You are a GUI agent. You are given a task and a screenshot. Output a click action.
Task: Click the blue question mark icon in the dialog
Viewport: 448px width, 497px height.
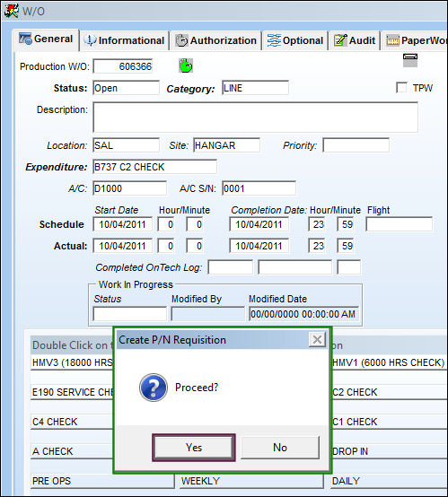[x=154, y=388]
